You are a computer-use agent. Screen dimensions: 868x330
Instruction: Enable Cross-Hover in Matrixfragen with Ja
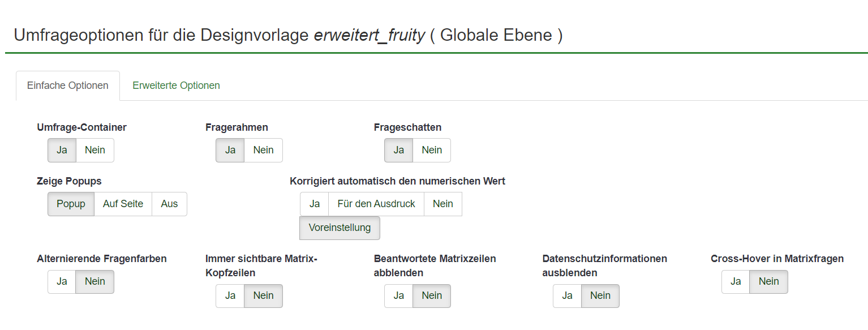[736, 281]
